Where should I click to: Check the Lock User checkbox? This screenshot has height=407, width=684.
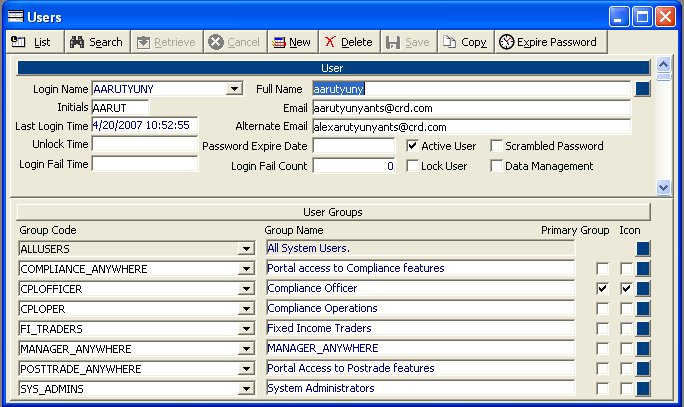click(412, 166)
